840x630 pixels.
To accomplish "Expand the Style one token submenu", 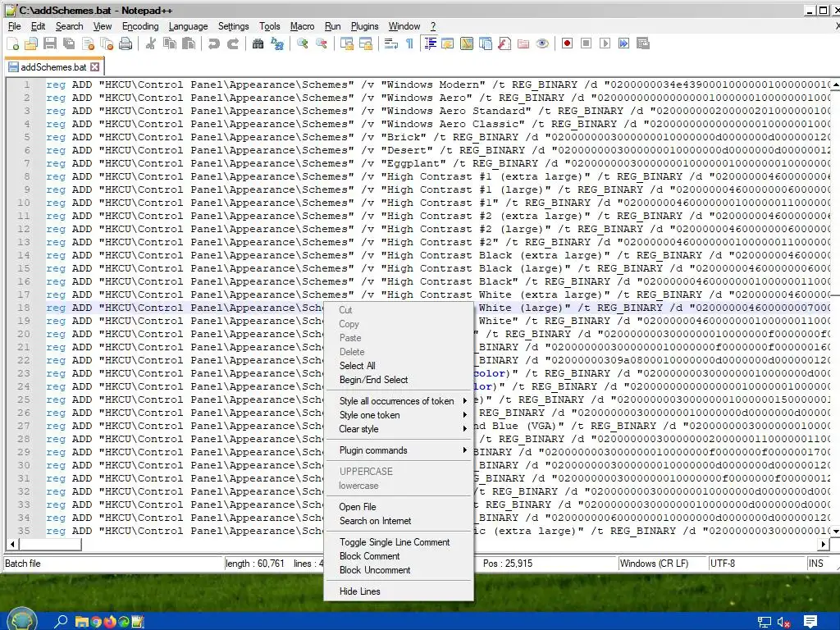I will 399,415.
